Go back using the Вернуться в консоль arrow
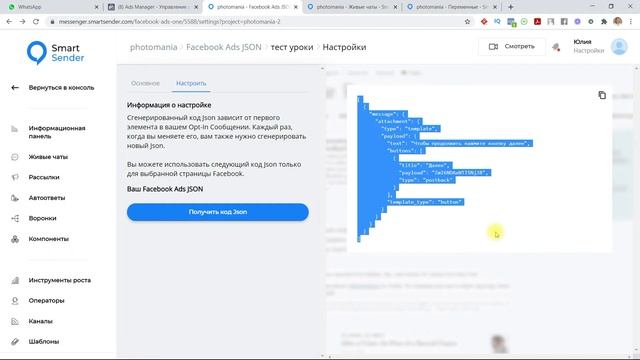 pos(15,87)
